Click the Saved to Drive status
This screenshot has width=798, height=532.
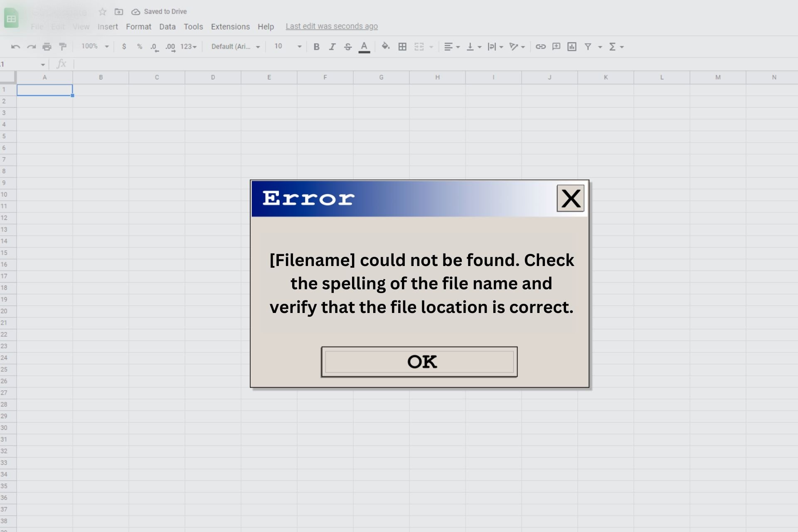[x=159, y=12]
